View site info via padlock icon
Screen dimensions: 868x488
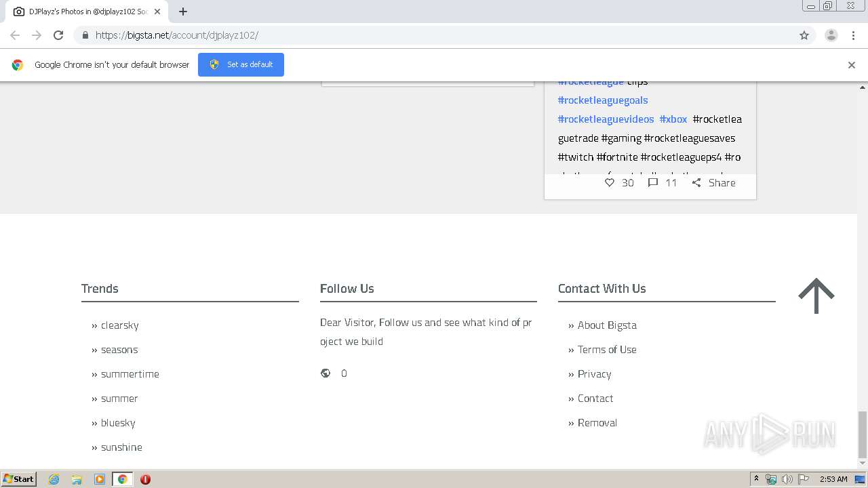[85, 35]
